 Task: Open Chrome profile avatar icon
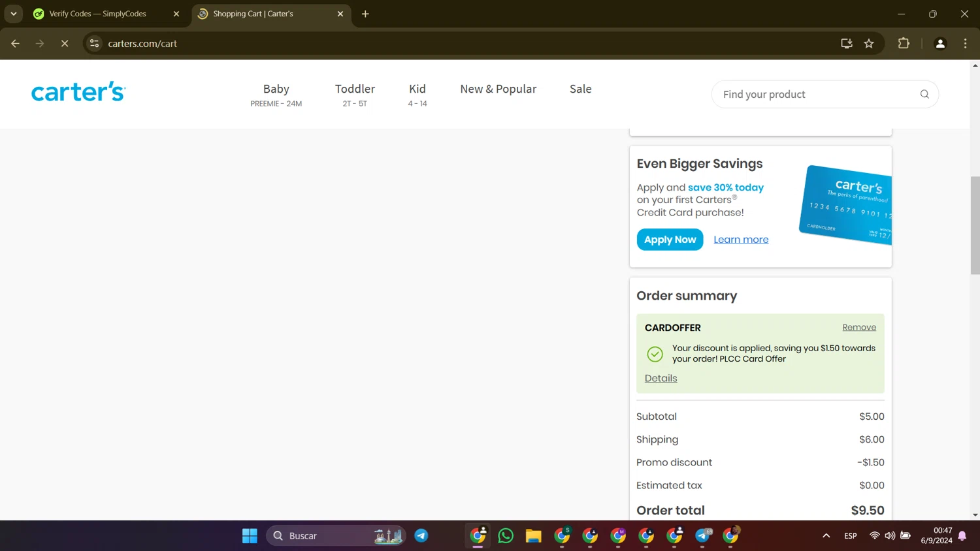coord(940,44)
